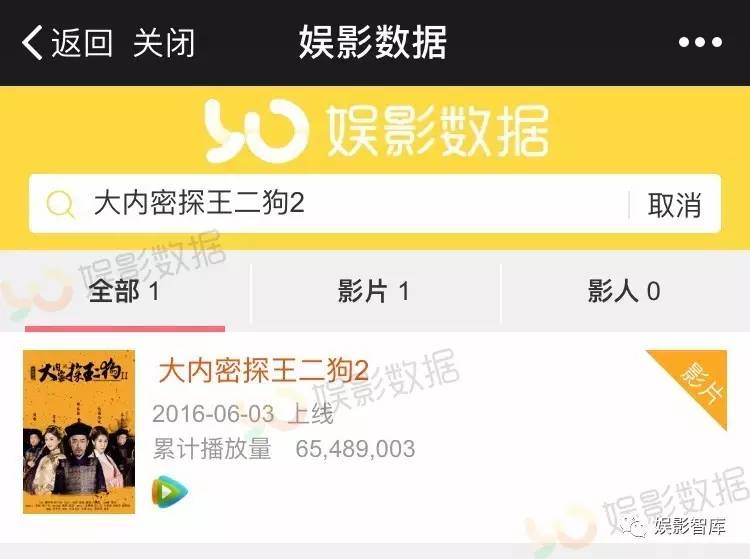Focus the search field containing 大内密探王二狗2

click(x=329, y=204)
